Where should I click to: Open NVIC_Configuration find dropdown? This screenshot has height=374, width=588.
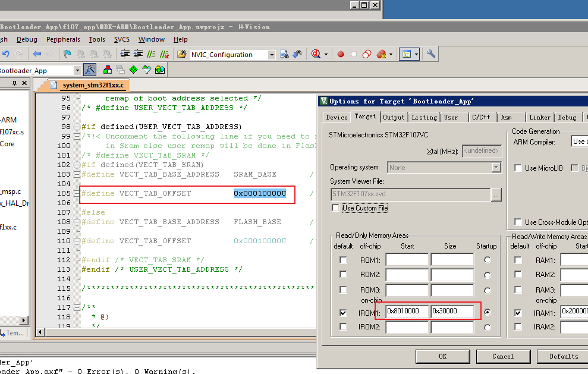(272, 55)
